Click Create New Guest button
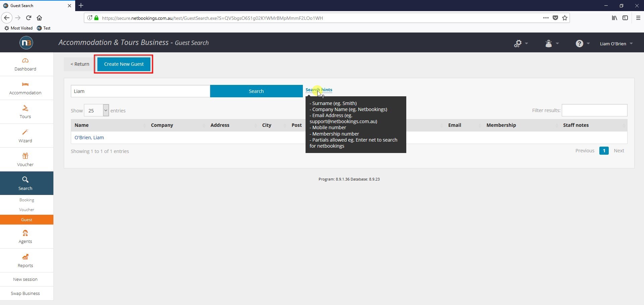 [x=124, y=64]
